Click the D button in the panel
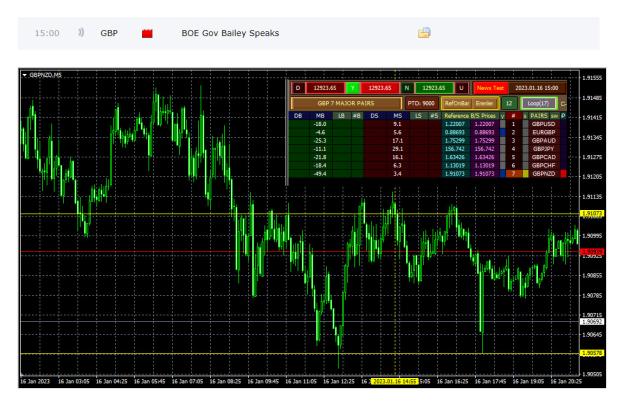 pyautogui.click(x=298, y=88)
